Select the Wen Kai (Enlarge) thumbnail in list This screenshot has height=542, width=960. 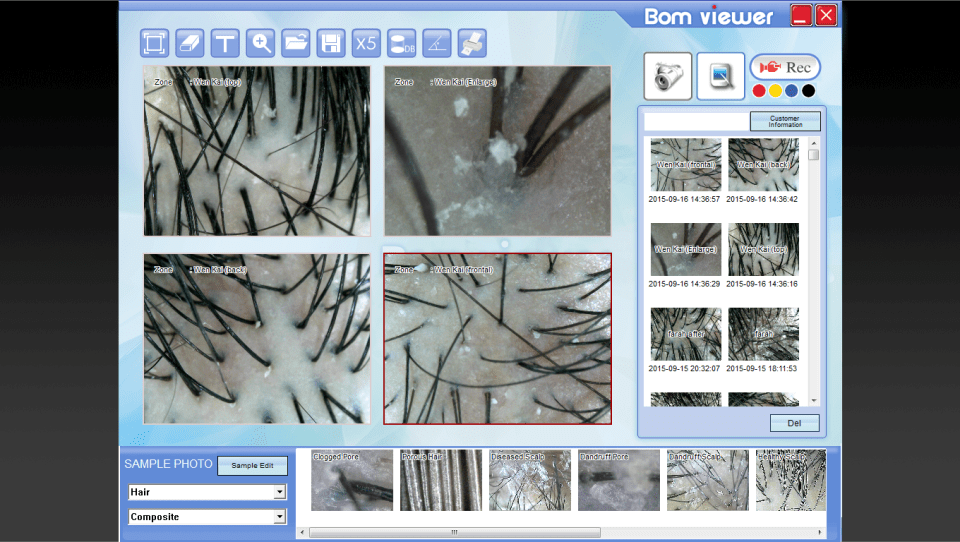685,250
